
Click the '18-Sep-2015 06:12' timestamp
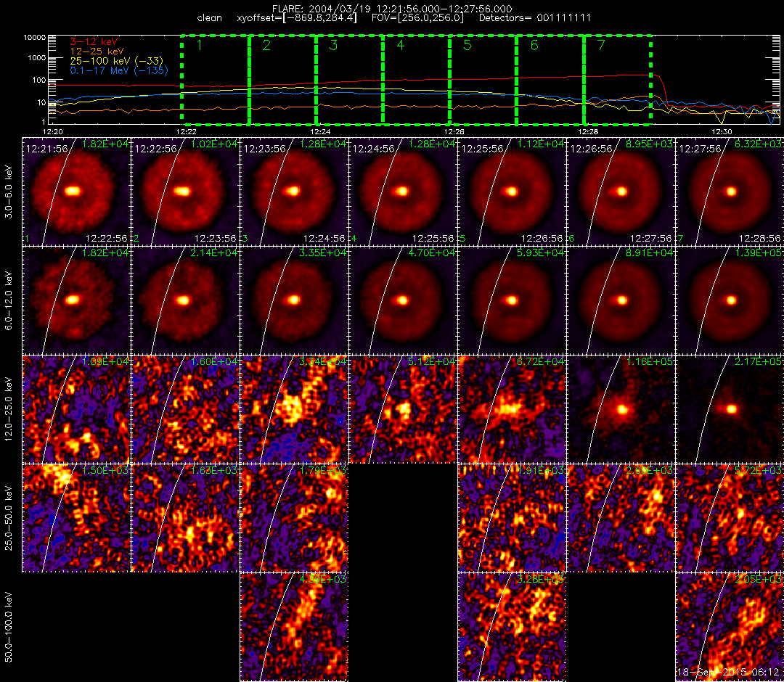(730, 673)
